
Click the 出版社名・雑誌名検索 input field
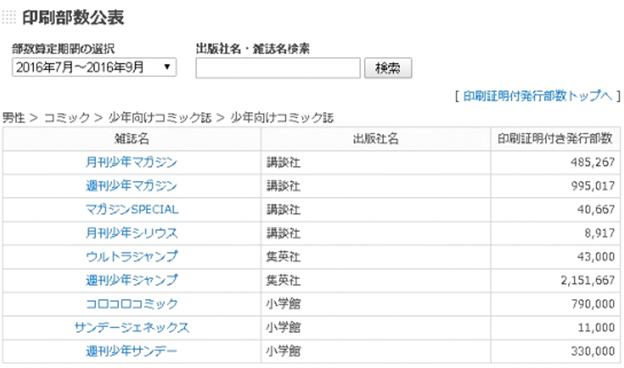tap(278, 68)
